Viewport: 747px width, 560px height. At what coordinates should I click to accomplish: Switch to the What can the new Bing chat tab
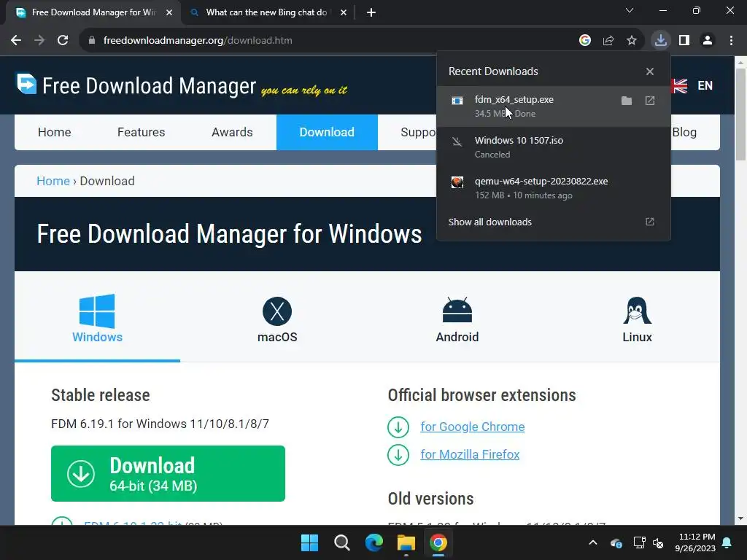(267, 12)
